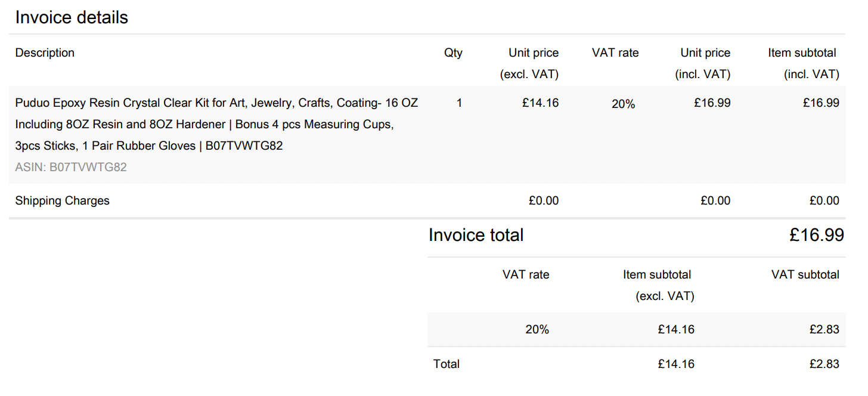Select the Total label in summary table
Image resolution: width=868 pixels, height=396 pixels.
click(447, 364)
